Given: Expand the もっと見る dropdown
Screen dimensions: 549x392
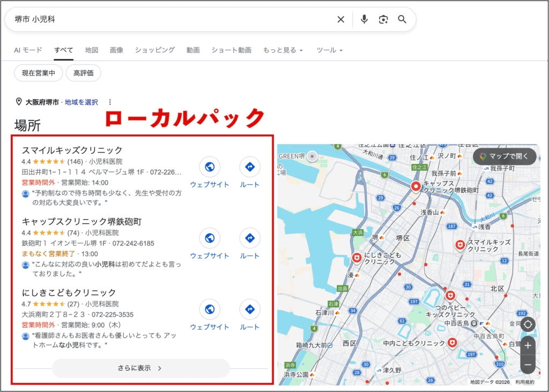Looking at the screenshot, I should click(283, 50).
